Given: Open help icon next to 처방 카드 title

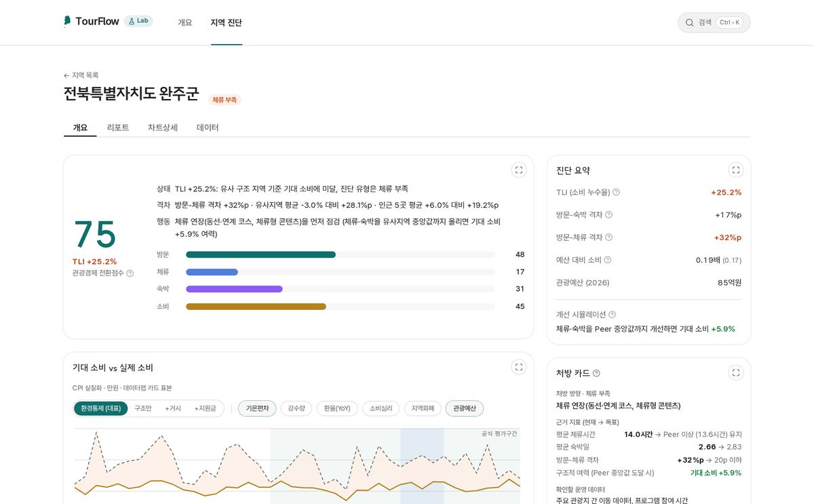Looking at the screenshot, I should pos(596,373).
